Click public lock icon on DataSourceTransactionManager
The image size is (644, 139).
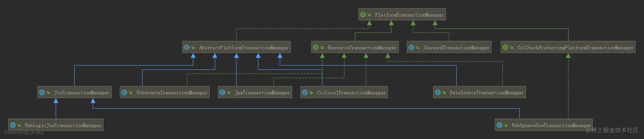pos(444,93)
